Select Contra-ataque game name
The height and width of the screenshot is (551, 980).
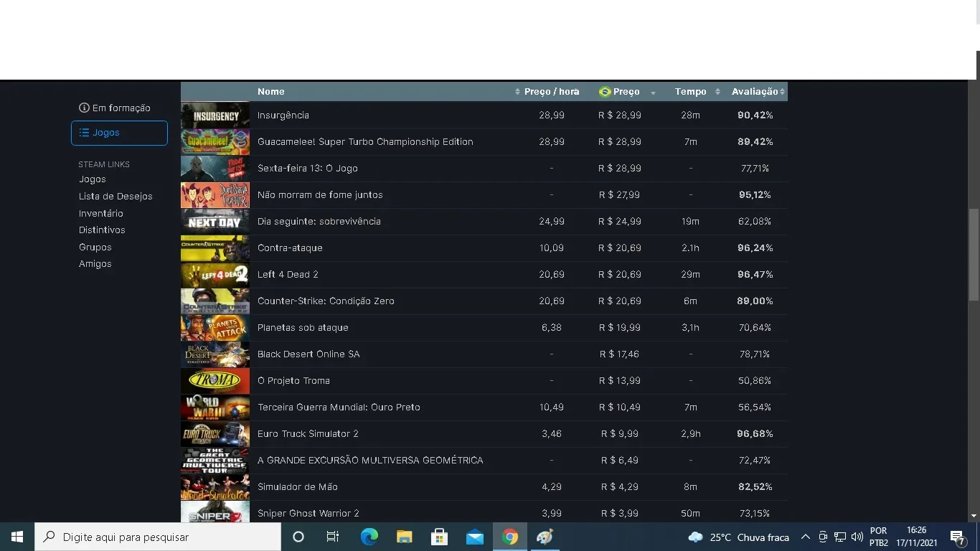click(x=290, y=248)
